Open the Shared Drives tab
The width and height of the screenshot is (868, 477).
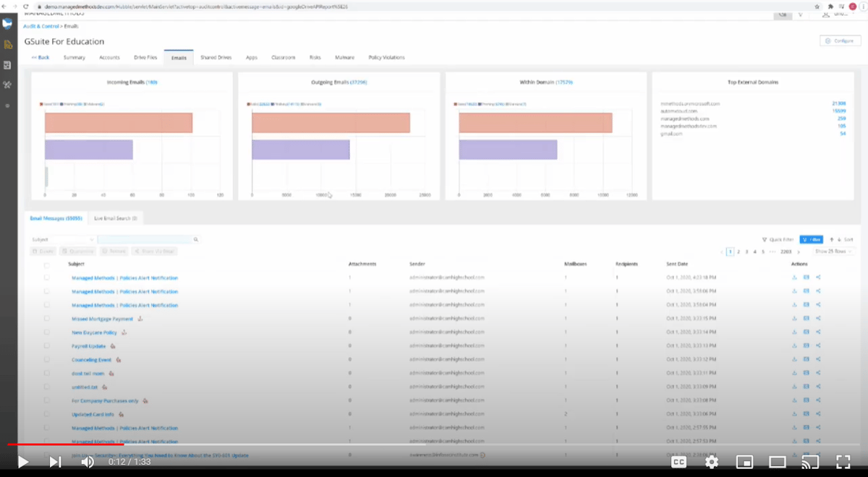216,57
